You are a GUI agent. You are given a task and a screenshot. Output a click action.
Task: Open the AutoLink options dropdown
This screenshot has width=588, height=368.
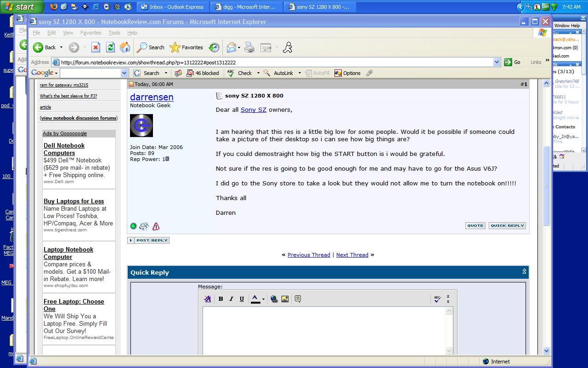[x=300, y=73]
